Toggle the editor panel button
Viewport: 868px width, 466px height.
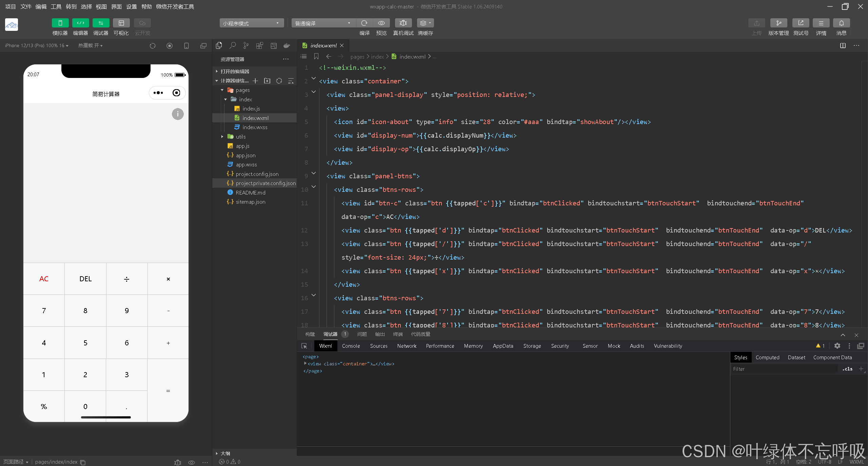pyautogui.click(x=80, y=23)
